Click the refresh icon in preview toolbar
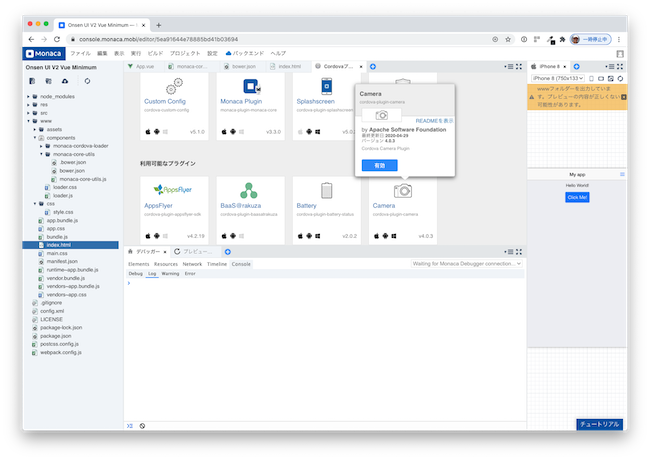The image size is (650, 460). point(620,78)
